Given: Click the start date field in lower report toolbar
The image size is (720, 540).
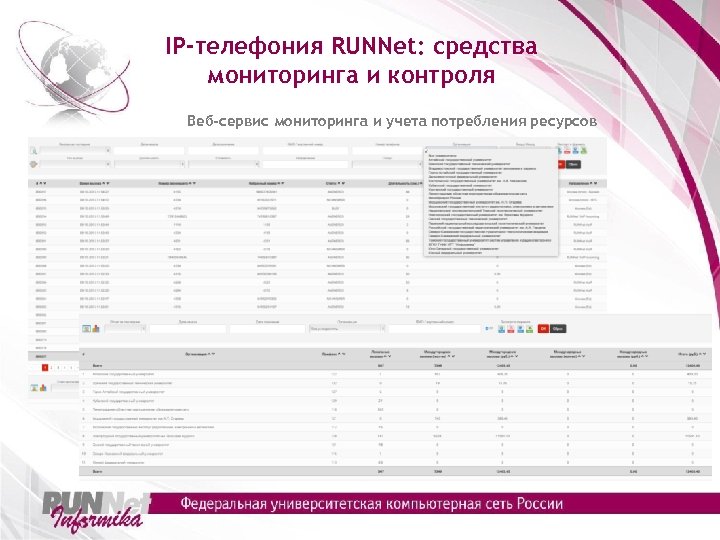Looking at the screenshot, I should tap(187, 329).
